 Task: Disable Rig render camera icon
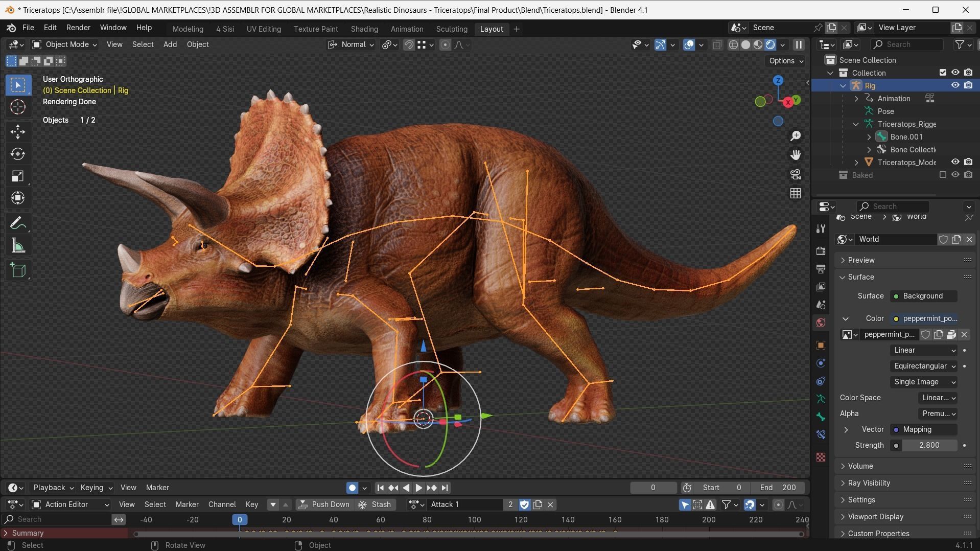point(968,85)
